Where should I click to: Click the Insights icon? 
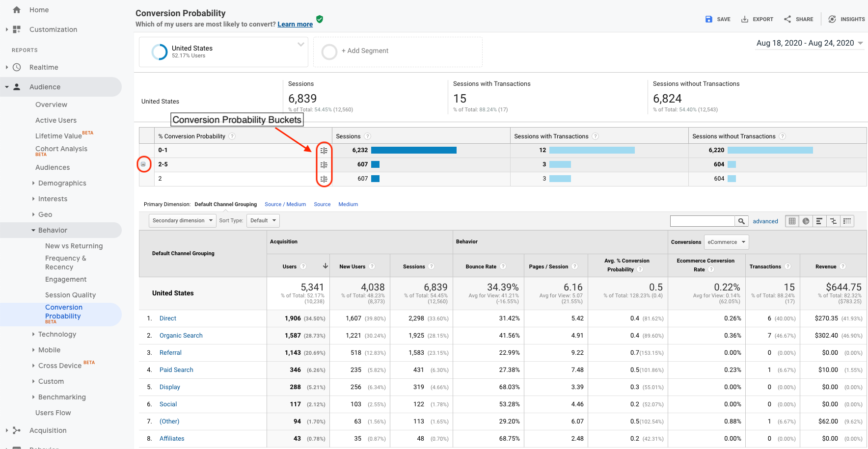[x=846, y=19]
